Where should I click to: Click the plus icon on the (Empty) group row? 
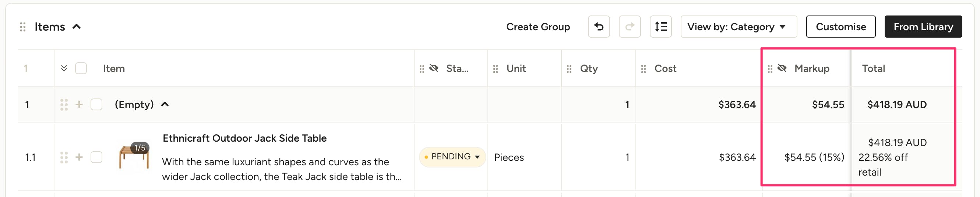(x=79, y=104)
